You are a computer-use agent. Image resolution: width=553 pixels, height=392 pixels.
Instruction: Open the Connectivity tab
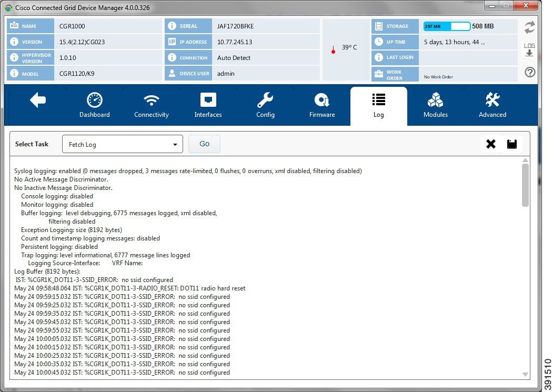152,105
